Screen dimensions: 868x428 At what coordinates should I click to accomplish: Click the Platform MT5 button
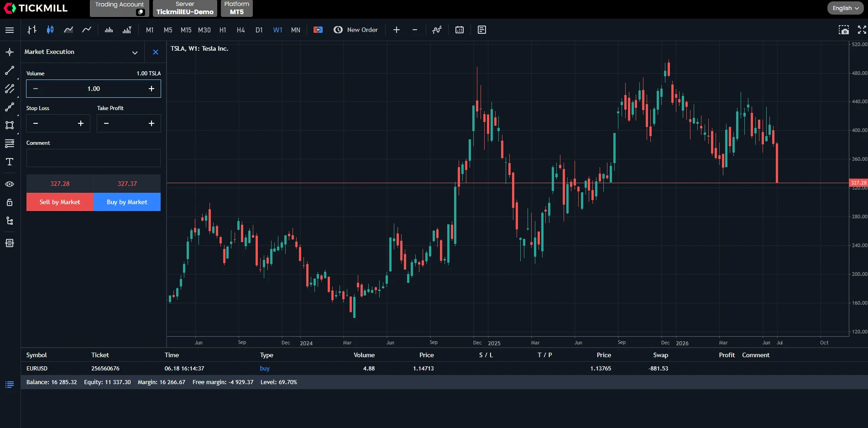coord(237,8)
